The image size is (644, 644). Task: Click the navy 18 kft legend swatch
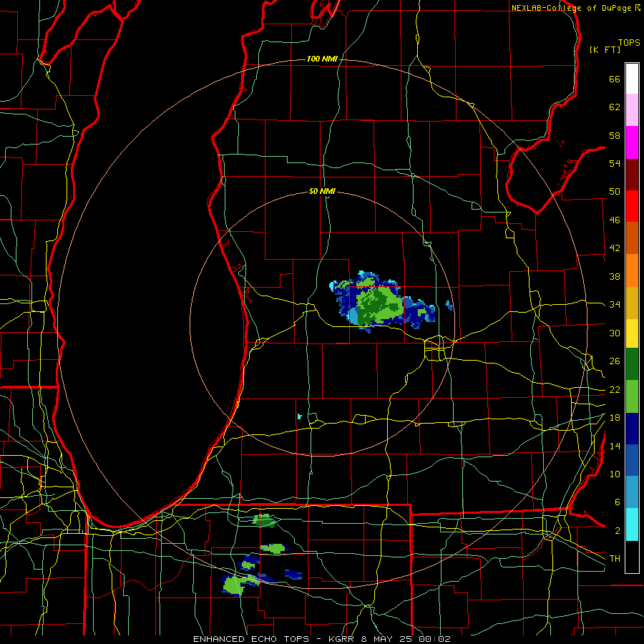click(632, 429)
